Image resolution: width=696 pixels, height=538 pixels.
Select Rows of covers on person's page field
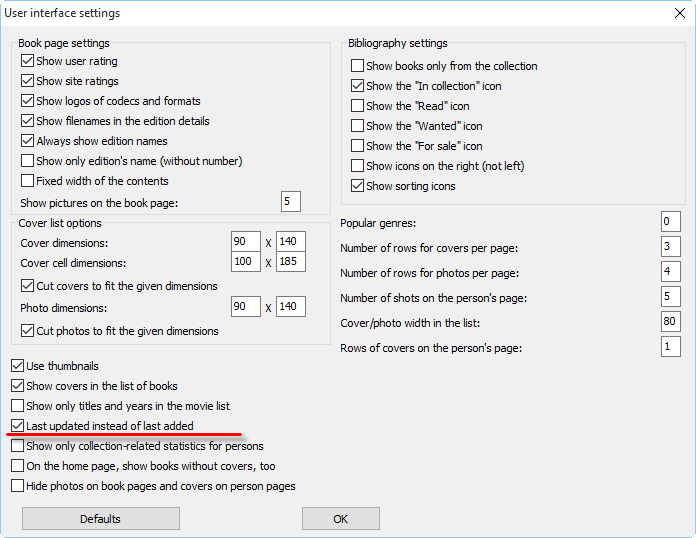[x=671, y=346]
